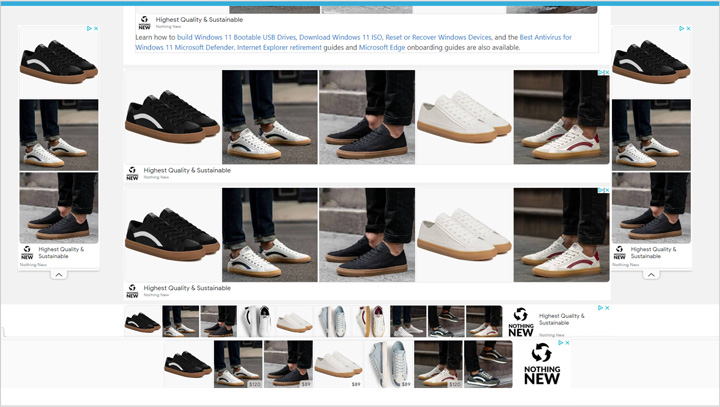Open plain white gum-sole sneakers, lower large ad
The height and width of the screenshot is (407, 720).
[x=464, y=235]
